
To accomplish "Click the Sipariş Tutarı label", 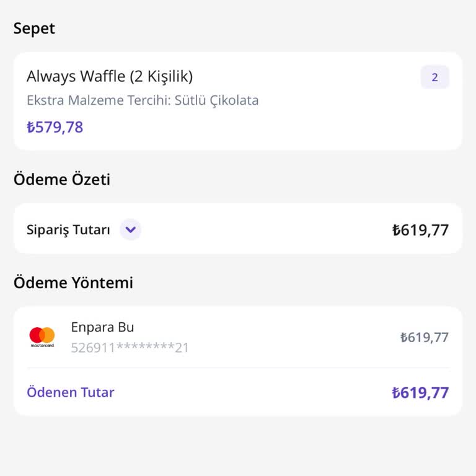I will point(68,230).
